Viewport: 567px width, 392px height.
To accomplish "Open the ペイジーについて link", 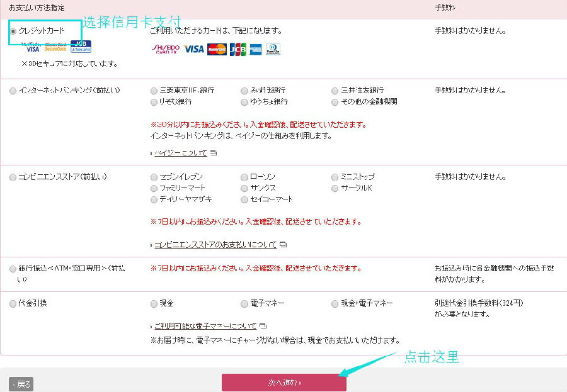I will (x=181, y=153).
